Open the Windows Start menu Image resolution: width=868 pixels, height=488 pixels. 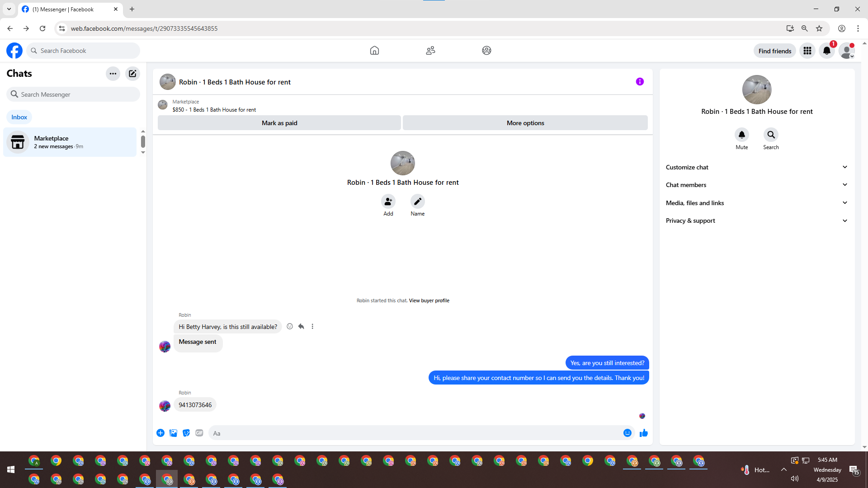(11, 470)
